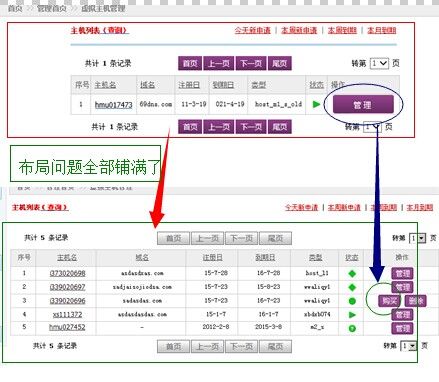
Task: Click purple 购买 button in row 3
Action: (x=389, y=301)
